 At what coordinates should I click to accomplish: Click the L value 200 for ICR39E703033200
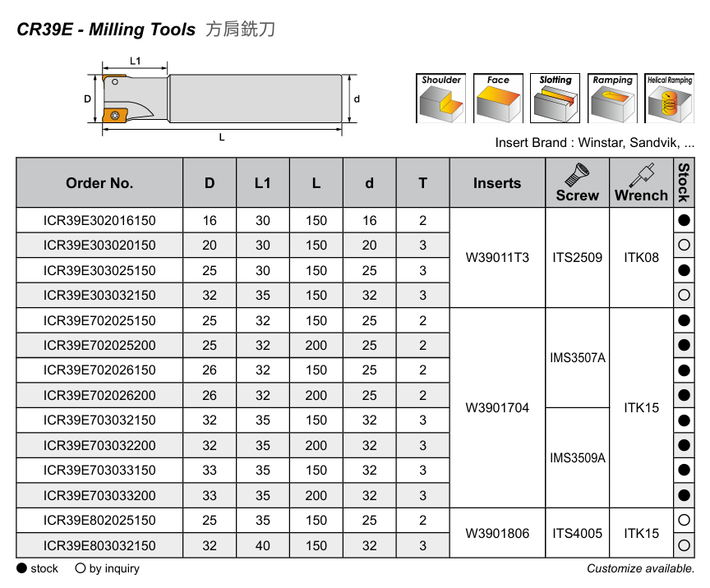[x=316, y=496]
